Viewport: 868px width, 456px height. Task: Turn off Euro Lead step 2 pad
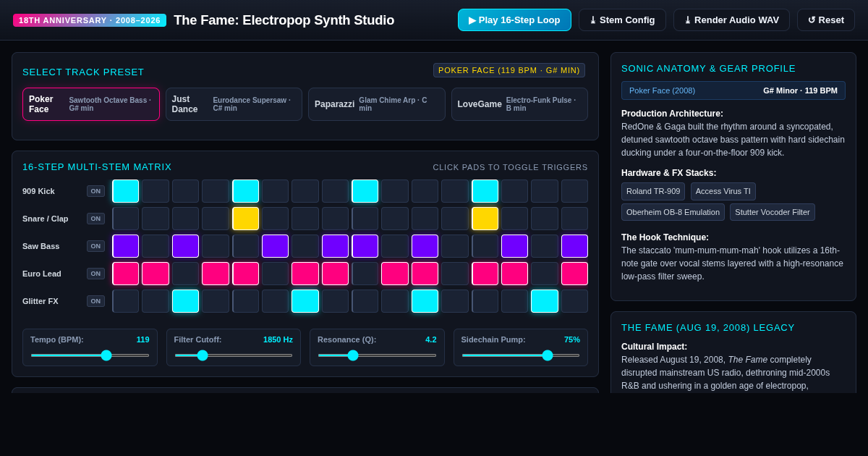tap(156, 274)
